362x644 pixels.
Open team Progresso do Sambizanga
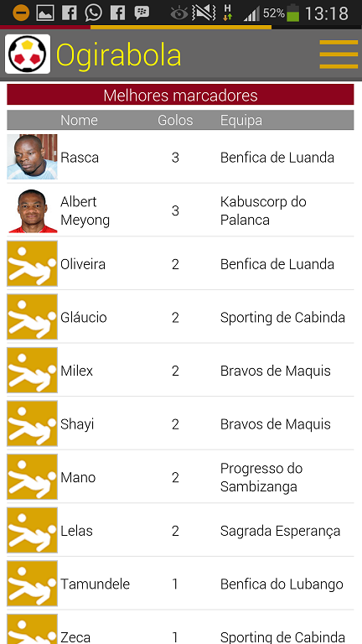(261, 477)
